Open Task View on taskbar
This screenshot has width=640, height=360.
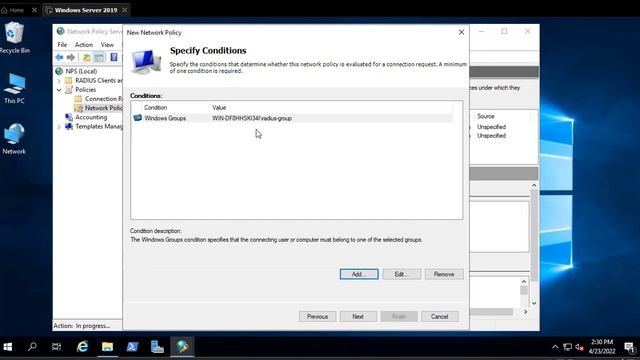click(56, 347)
